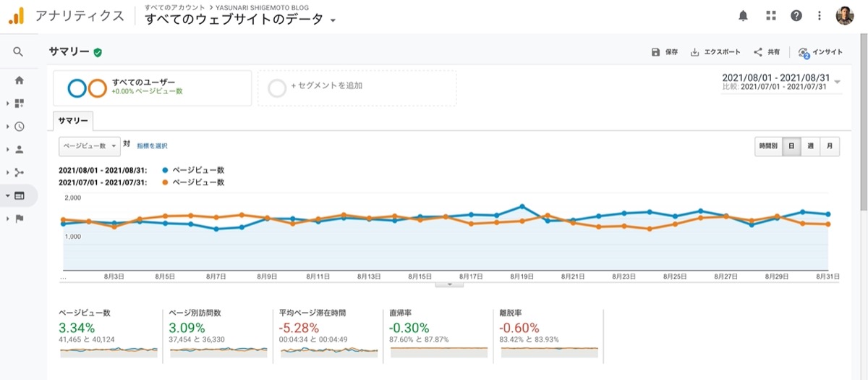Switch chart to 月 granularity
Screen dimensions: 868x380
(830, 145)
